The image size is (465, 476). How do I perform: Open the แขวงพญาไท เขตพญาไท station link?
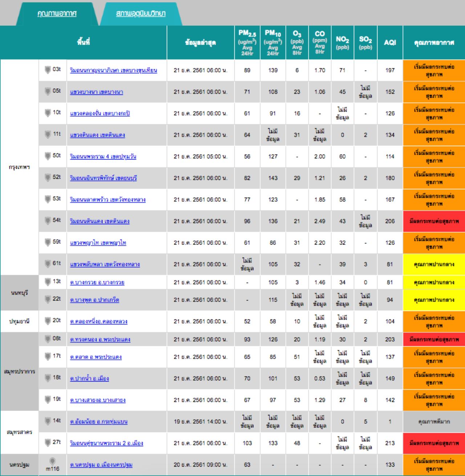point(98,243)
